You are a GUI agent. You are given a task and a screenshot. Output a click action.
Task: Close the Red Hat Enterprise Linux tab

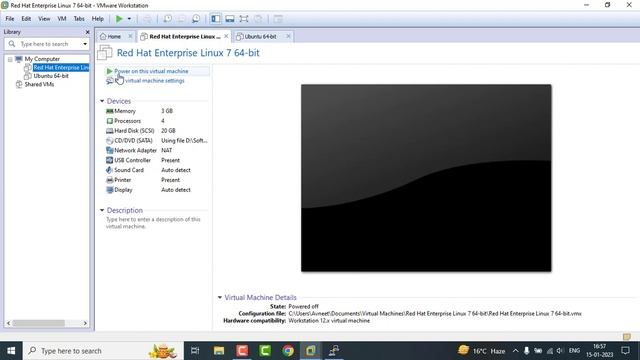[x=226, y=36]
